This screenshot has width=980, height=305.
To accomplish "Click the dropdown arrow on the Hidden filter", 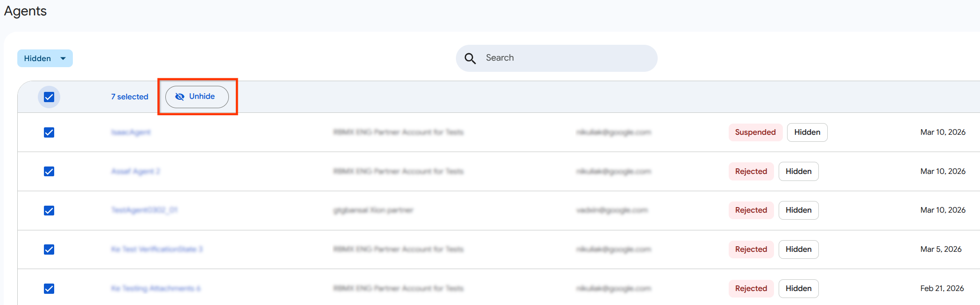I will [x=63, y=58].
